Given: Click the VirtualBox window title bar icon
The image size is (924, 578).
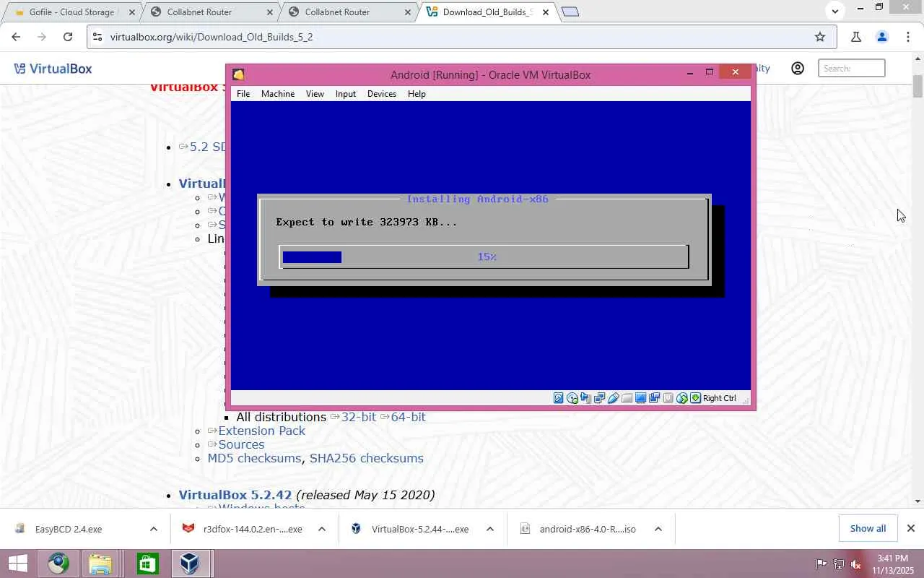Looking at the screenshot, I should (x=239, y=74).
